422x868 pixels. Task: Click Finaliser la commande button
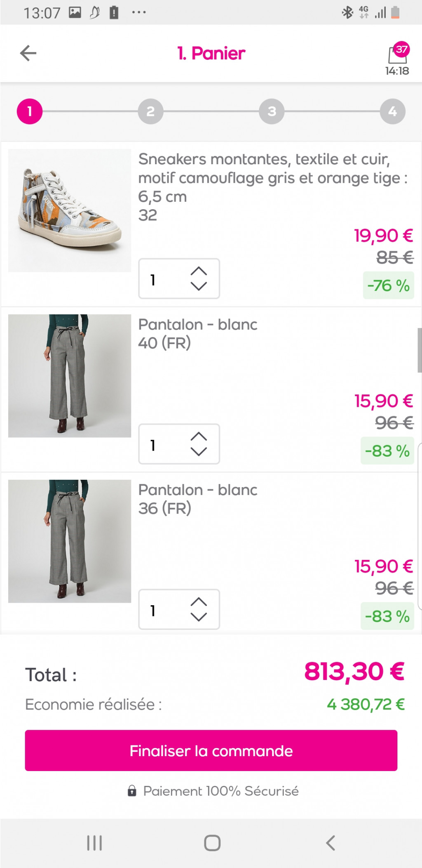click(x=211, y=750)
